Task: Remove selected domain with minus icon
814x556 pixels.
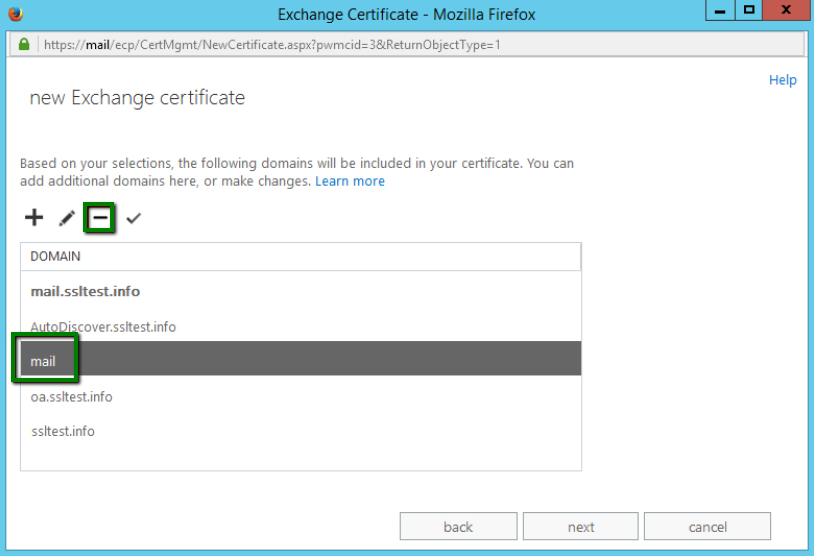Action: coord(100,218)
